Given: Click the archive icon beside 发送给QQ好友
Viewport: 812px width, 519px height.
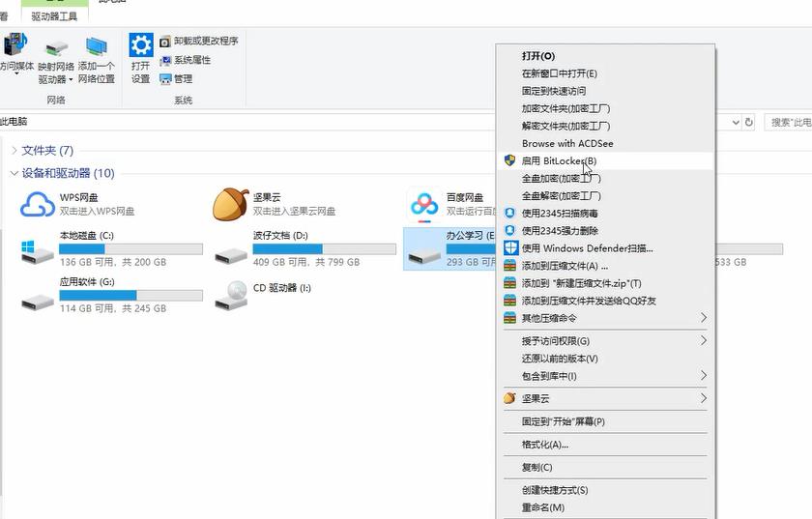Looking at the screenshot, I should 510,301.
